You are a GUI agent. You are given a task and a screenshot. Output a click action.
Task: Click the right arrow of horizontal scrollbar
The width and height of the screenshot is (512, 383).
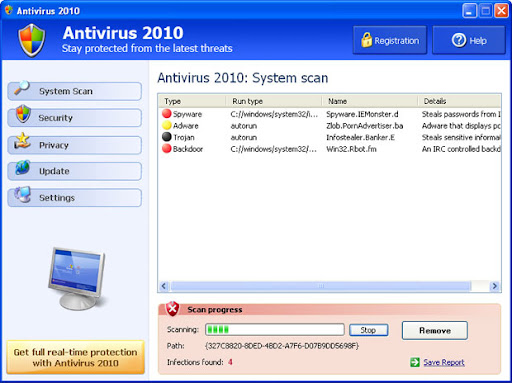click(495, 286)
